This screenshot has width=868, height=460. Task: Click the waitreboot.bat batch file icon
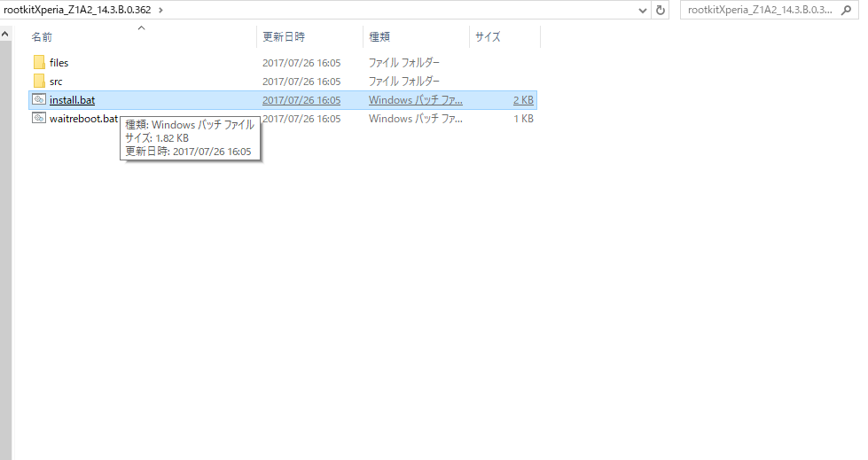pos(39,118)
